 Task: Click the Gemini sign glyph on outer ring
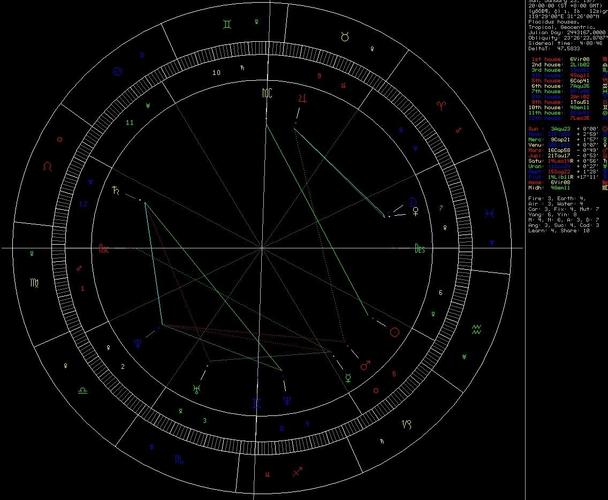click(228, 24)
